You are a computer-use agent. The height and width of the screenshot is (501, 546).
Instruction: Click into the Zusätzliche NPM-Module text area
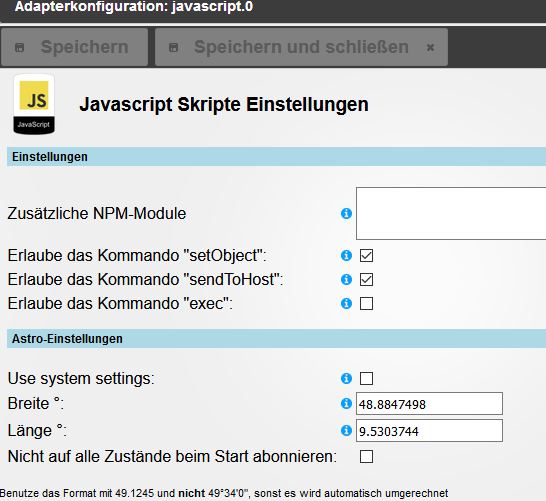451,213
